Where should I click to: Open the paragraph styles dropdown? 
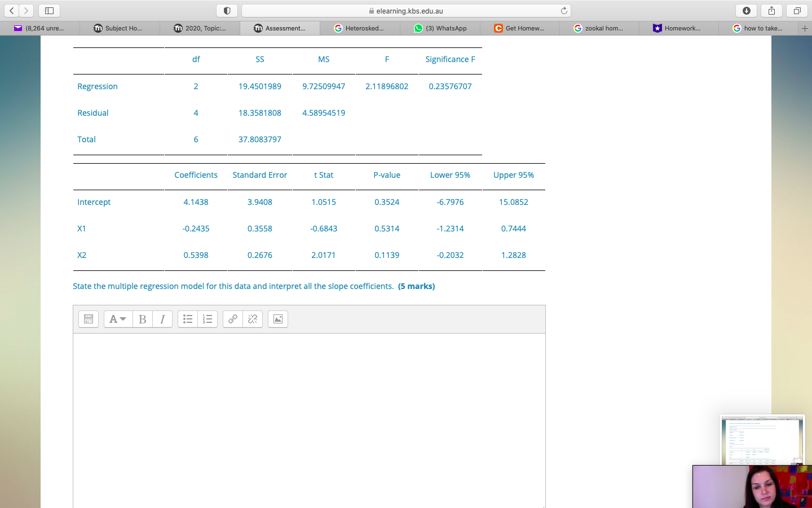pos(118,319)
